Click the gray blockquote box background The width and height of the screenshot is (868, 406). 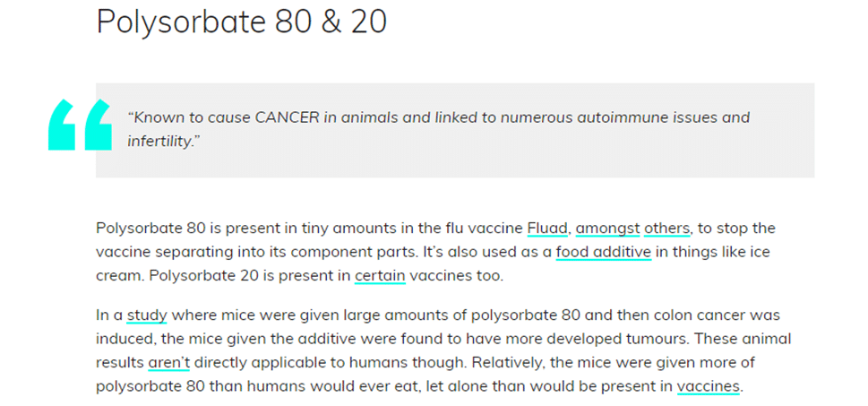455,130
